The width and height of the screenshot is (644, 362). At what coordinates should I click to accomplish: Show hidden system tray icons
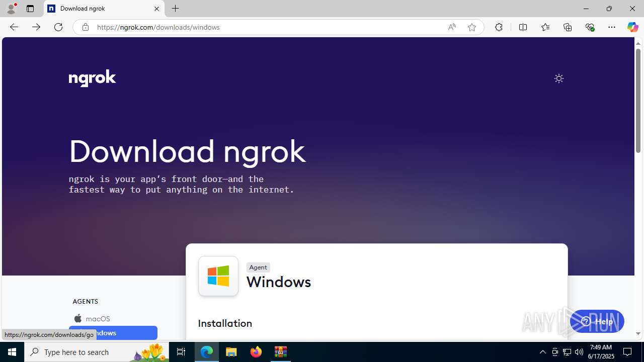click(x=543, y=352)
